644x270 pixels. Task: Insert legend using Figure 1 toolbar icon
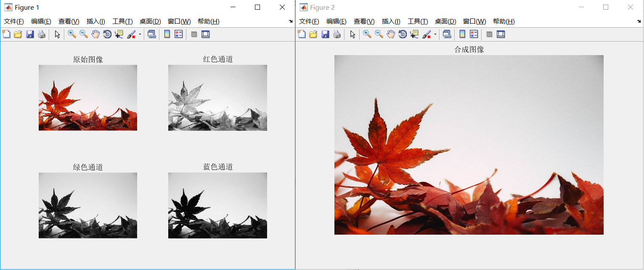click(x=179, y=34)
